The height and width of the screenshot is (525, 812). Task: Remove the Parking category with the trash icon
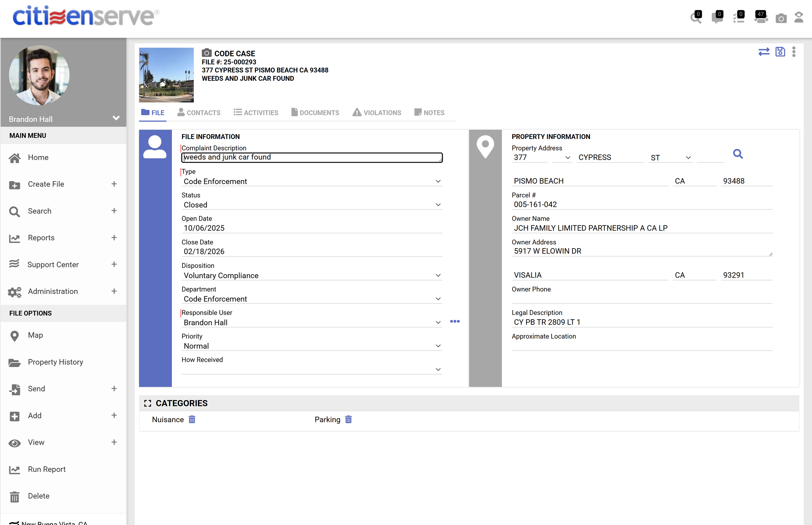348,420
